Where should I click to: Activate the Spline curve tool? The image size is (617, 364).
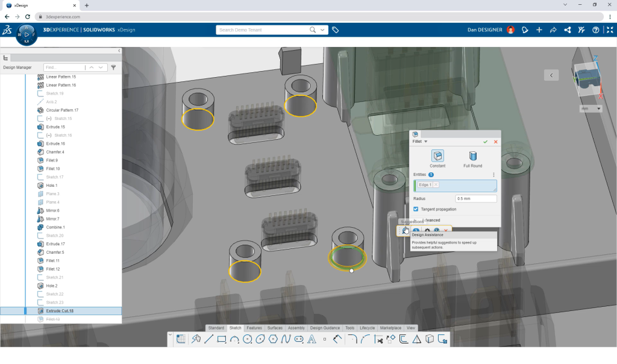[286, 339]
